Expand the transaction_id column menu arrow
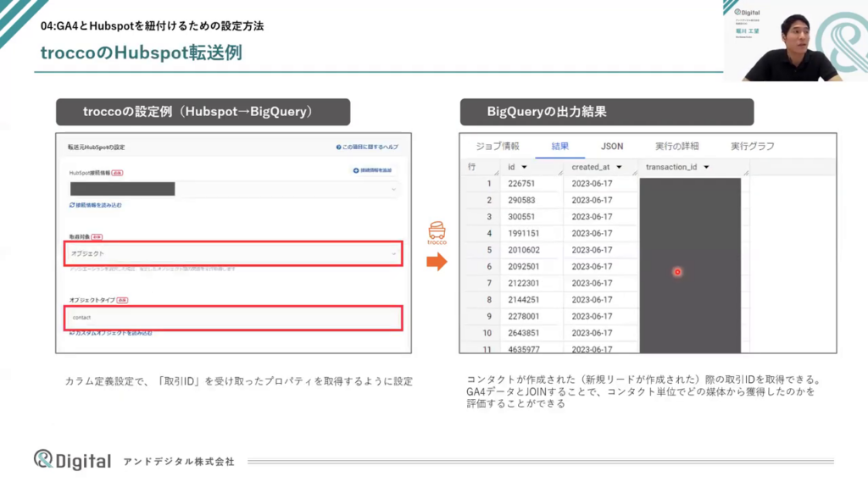 tap(706, 168)
